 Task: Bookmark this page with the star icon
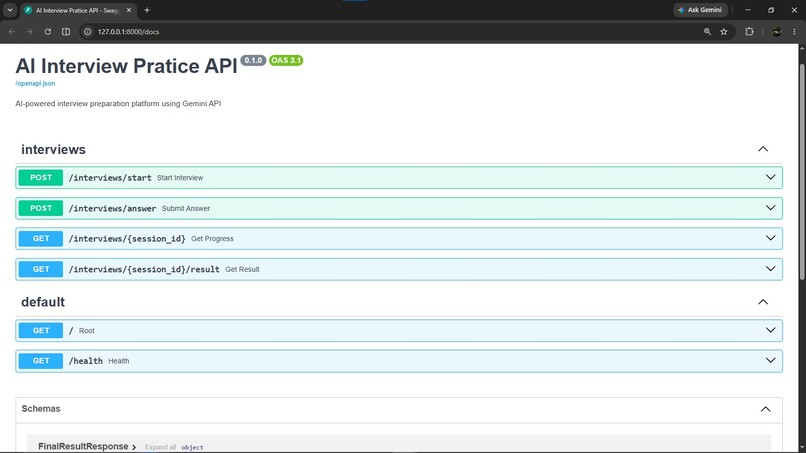(x=724, y=32)
